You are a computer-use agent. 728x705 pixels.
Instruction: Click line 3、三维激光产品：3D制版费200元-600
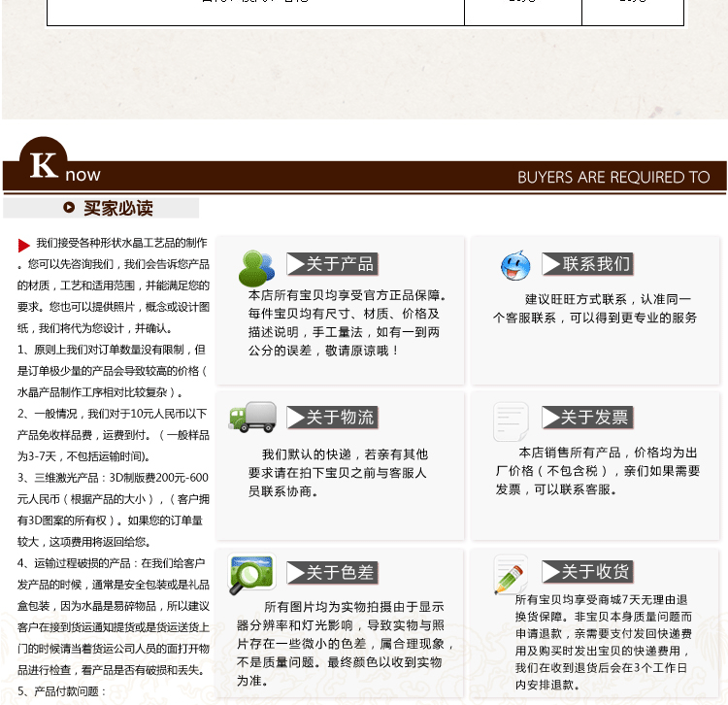(x=113, y=478)
